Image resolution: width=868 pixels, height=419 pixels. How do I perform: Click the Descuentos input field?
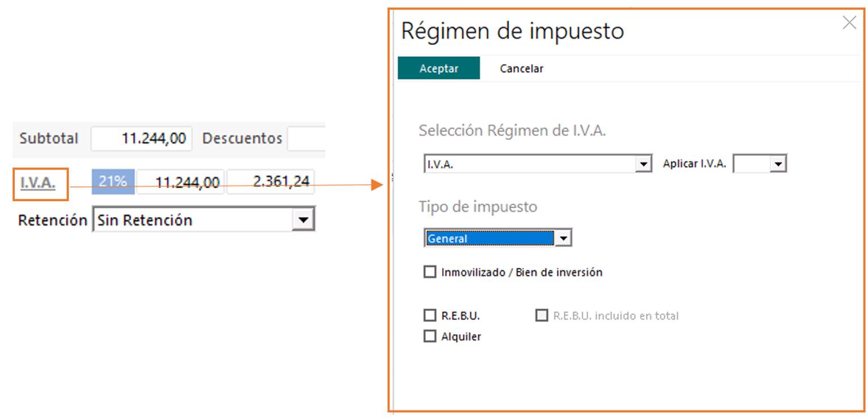(306, 139)
